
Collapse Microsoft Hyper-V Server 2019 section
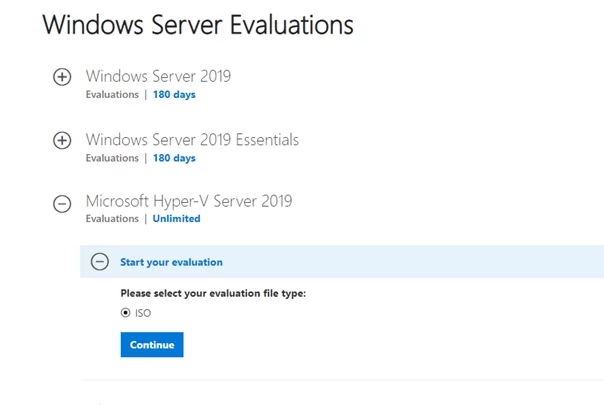point(62,203)
